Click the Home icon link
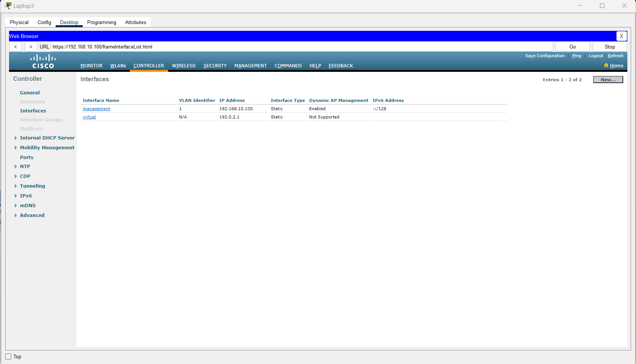This screenshot has width=636, height=364. [613, 65]
